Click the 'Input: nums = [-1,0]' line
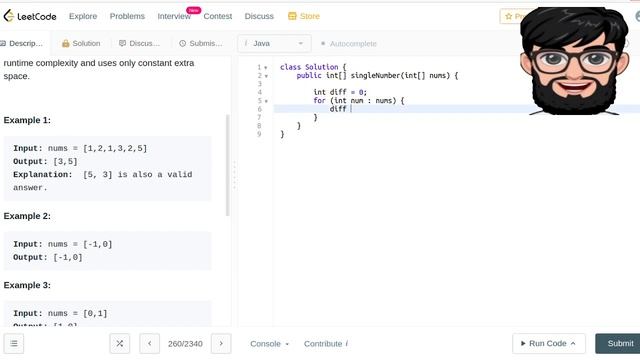 62,244
